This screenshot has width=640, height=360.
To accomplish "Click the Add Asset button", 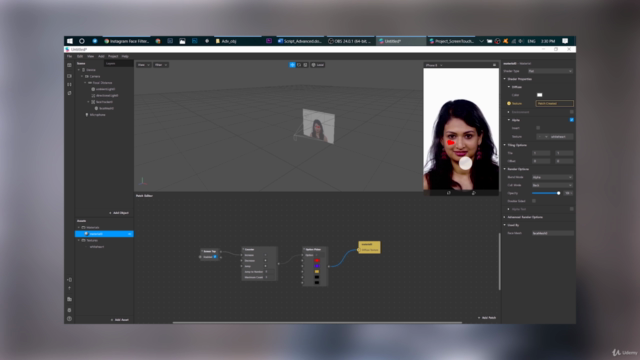I will [x=120, y=320].
